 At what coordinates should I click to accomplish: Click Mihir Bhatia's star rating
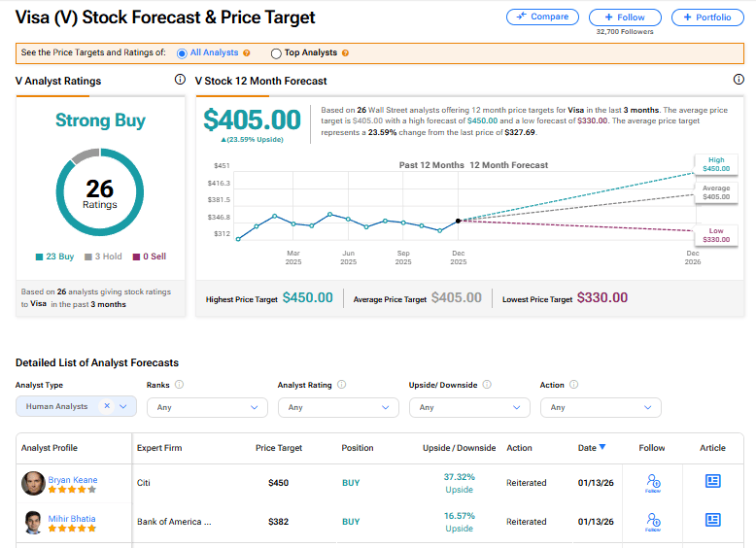tap(72, 529)
